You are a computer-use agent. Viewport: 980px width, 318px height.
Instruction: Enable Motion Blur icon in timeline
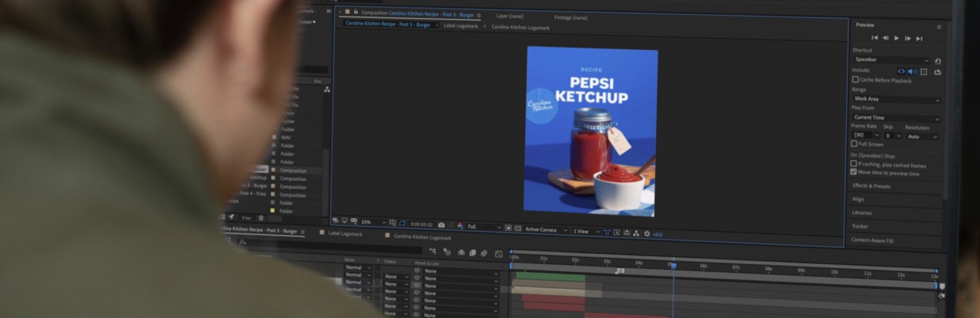483,254
